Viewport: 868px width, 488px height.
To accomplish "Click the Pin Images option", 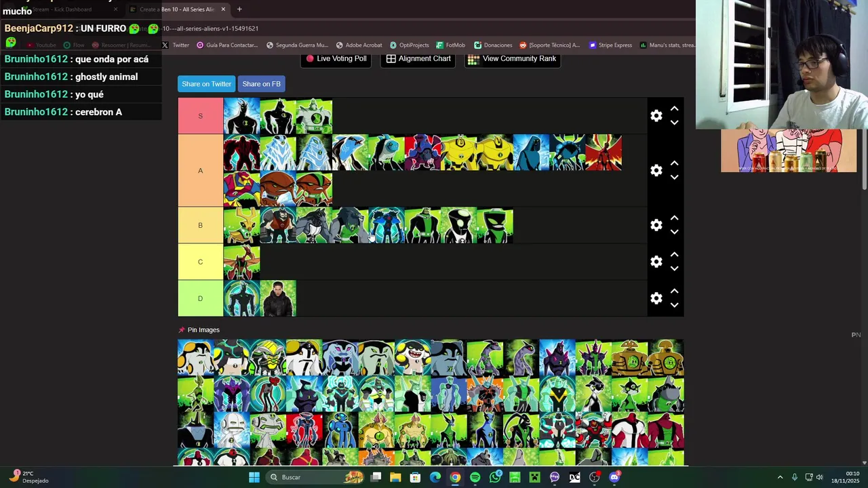I will pyautogui.click(x=199, y=330).
